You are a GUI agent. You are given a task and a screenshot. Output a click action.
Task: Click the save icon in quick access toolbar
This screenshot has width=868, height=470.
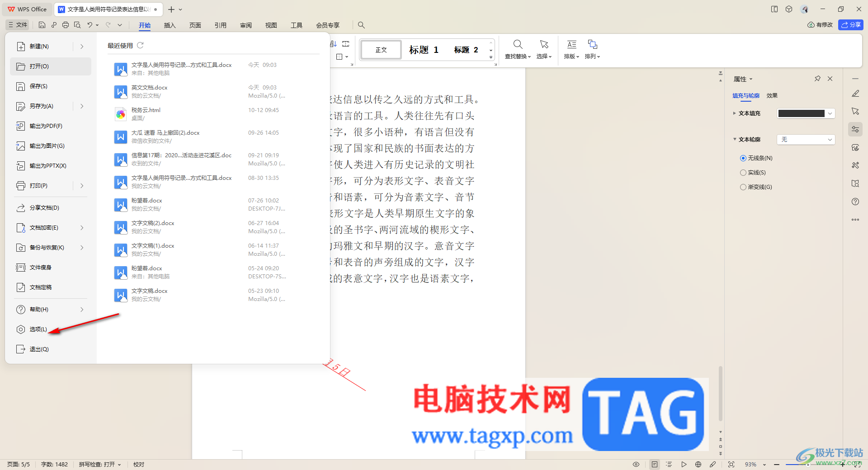click(42, 25)
